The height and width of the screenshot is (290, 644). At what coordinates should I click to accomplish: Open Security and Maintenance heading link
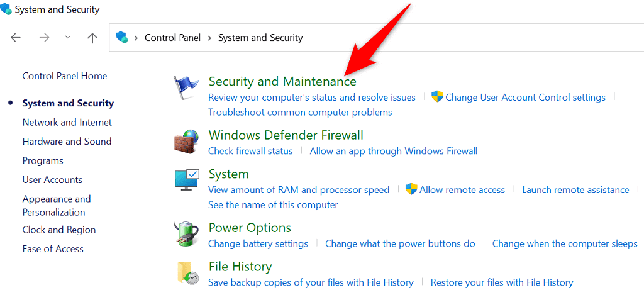[x=282, y=81]
